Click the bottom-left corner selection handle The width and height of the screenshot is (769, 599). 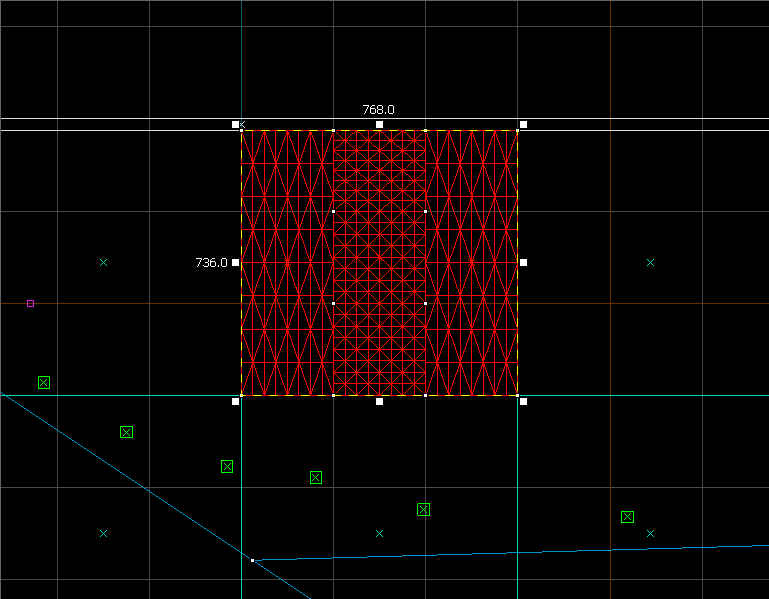(x=235, y=401)
